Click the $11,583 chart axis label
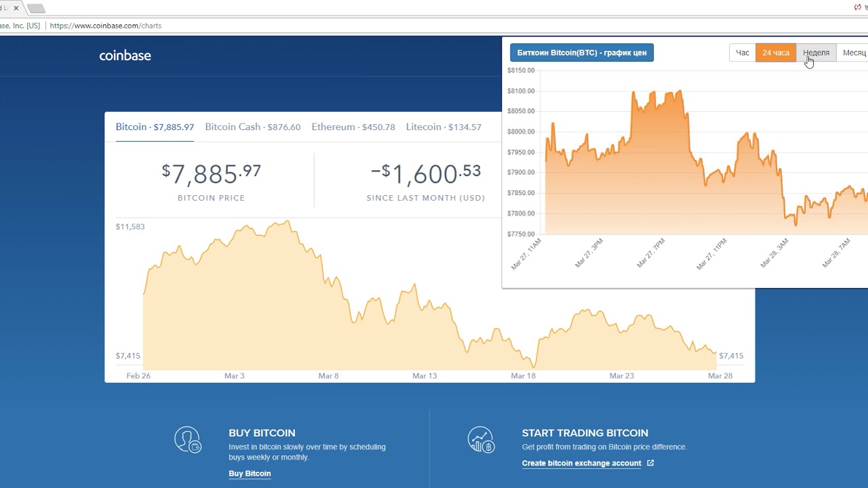Image resolution: width=868 pixels, height=488 pixels. point(130,226)
